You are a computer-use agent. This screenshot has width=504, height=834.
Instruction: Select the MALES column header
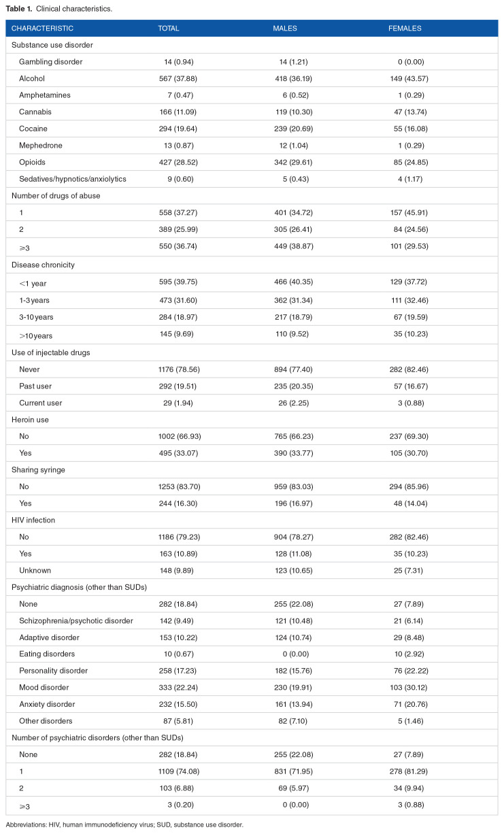pyautogui.click(x=285, y=29)
